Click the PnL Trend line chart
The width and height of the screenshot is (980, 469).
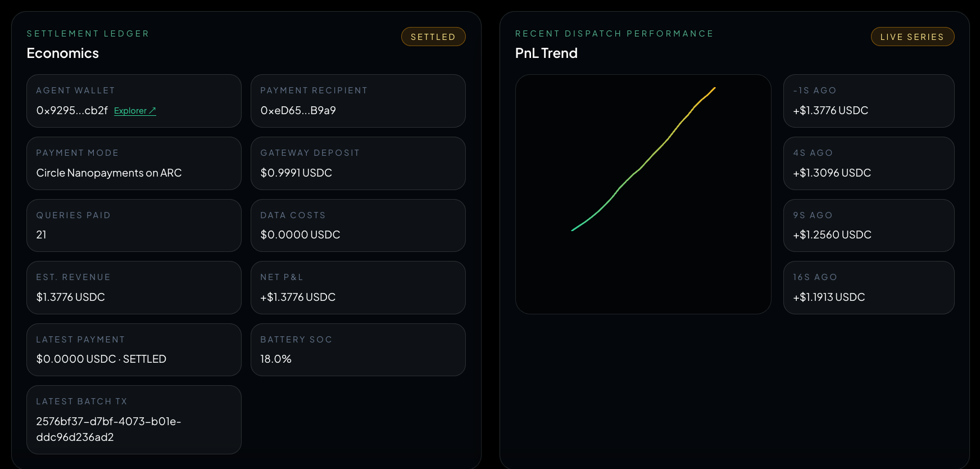(x=643, y=194)
